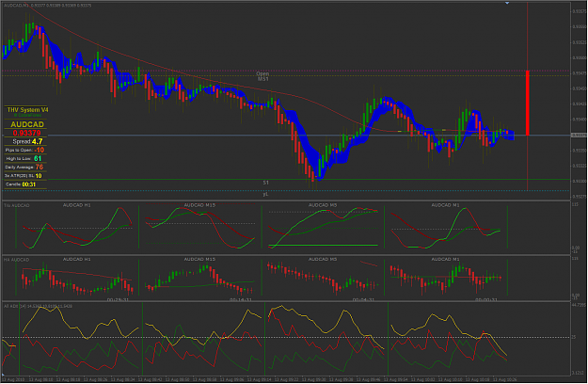
Task: Click the S1 support level label
Action: (x=265, y=183)
